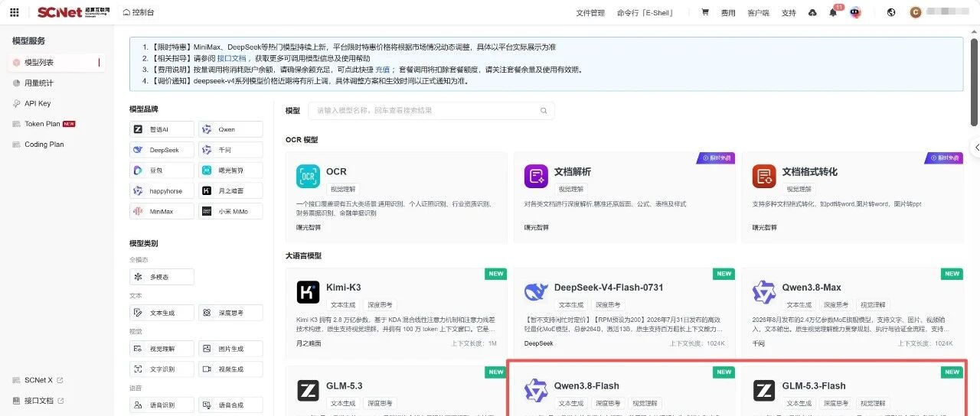Select the 语音合成 category filter

(230, 405)
